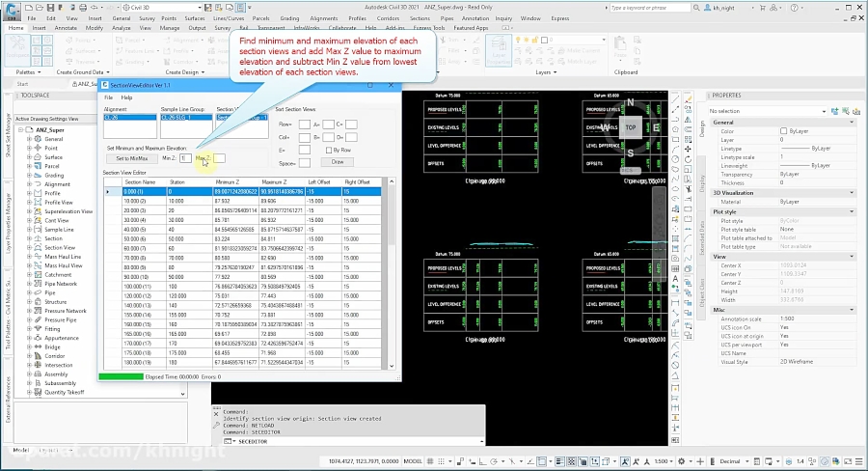Click the New drawing icon in quick access toolbar
868x471 pixels.
pos(29,8)
